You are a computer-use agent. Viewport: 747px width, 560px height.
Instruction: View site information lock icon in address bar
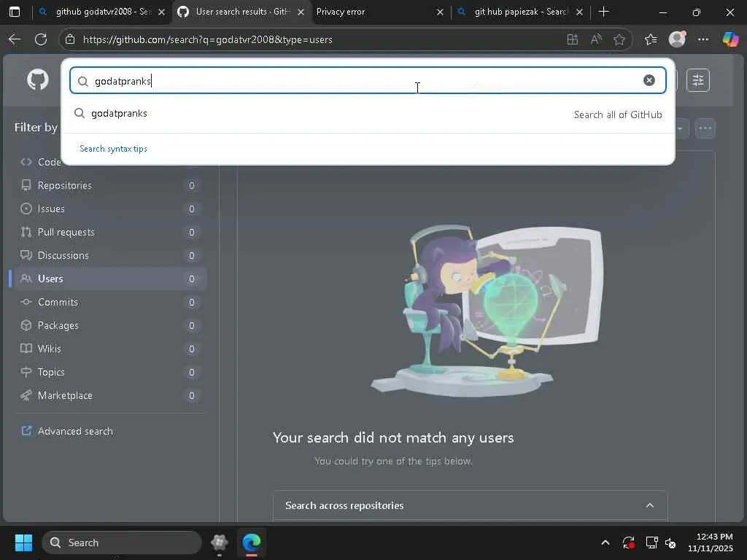pyautogui.click(x=69, y=39)
